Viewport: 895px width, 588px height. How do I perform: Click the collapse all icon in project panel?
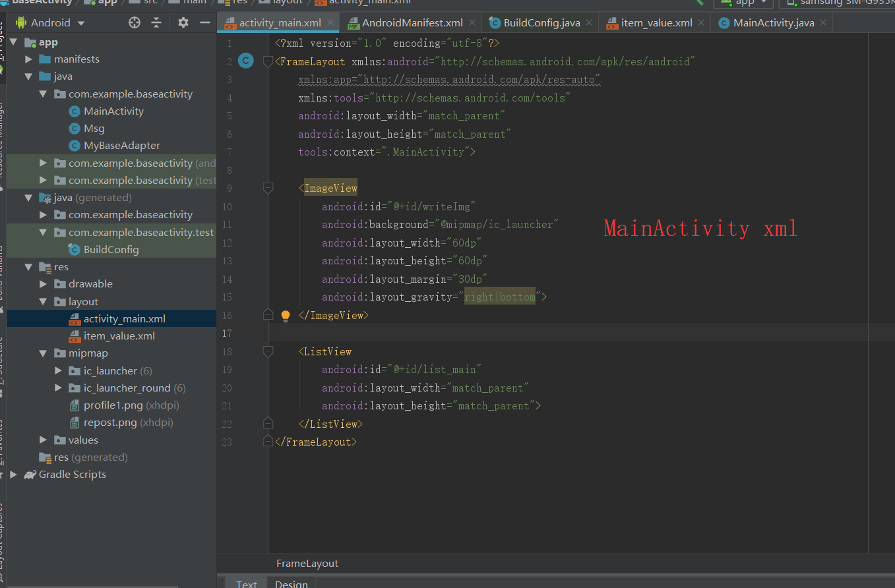156,22
